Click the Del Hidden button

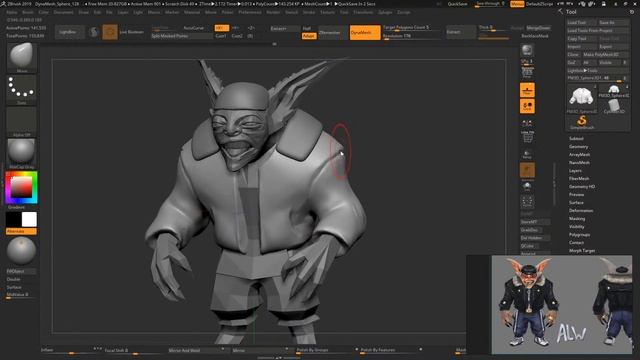535,238
